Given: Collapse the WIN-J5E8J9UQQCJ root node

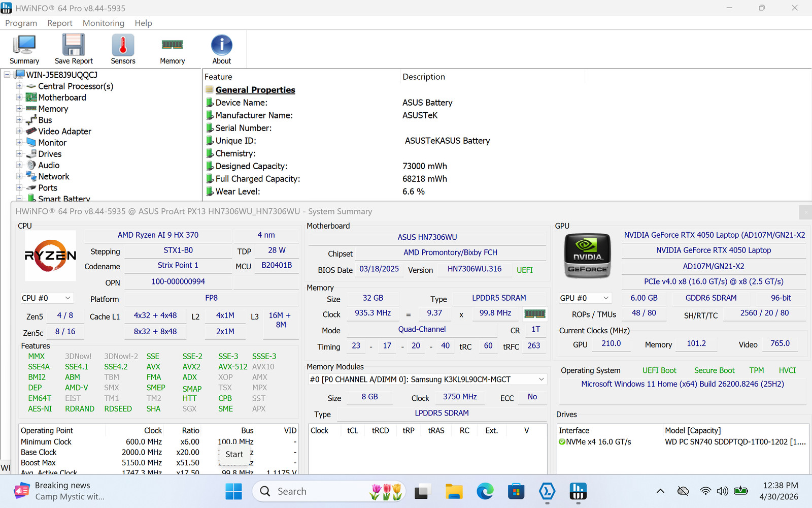Looking at the screenshot, I should click(7, 75).
